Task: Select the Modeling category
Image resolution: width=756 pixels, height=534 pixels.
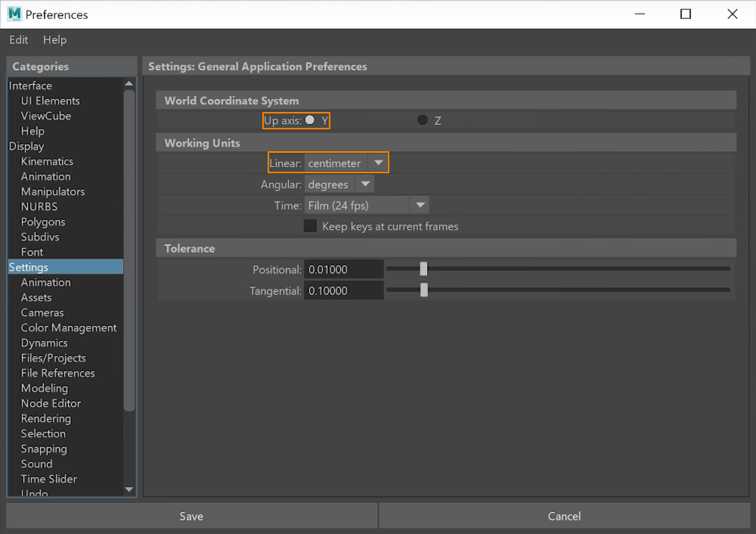Action: click(x=66, y=388)
